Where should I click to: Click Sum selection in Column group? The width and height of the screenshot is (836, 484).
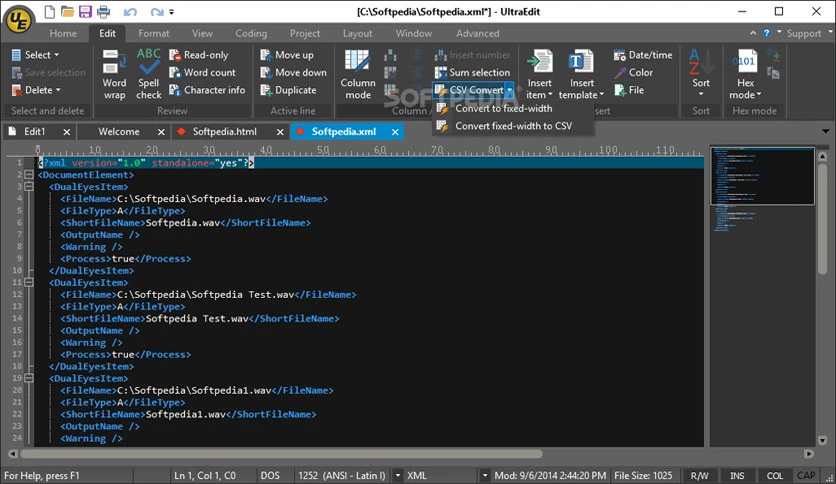(472, 72)
